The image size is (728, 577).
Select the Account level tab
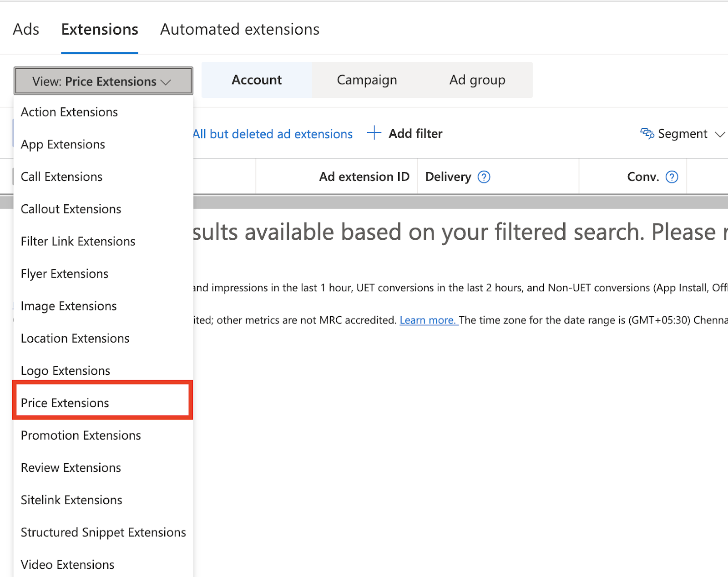(x=257, y=80)
